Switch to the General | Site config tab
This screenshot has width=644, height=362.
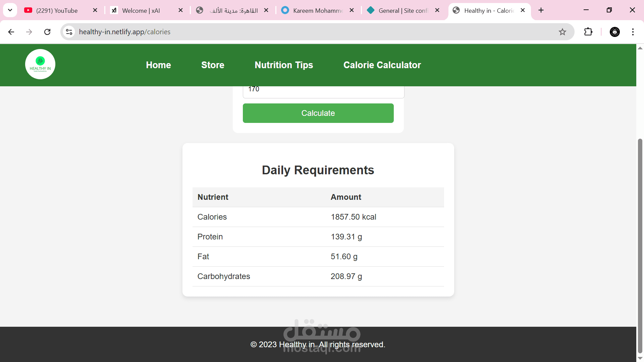(x=403, y=10)
